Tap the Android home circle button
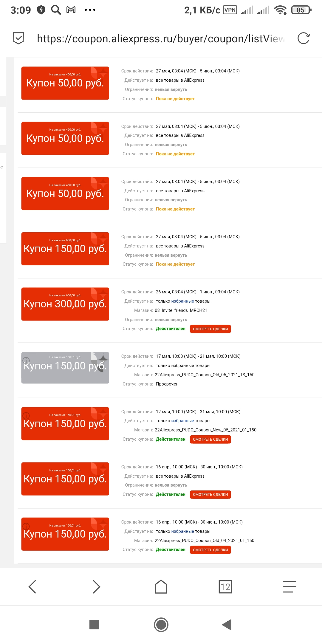The width and height of the screenshot is (322, 644). [161, 625]
